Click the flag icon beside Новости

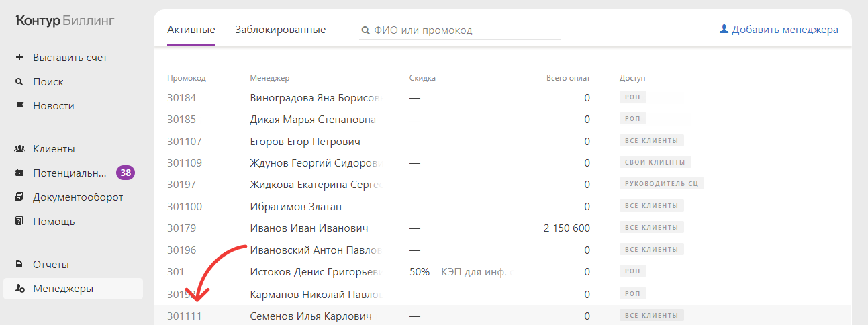(19, 106)
